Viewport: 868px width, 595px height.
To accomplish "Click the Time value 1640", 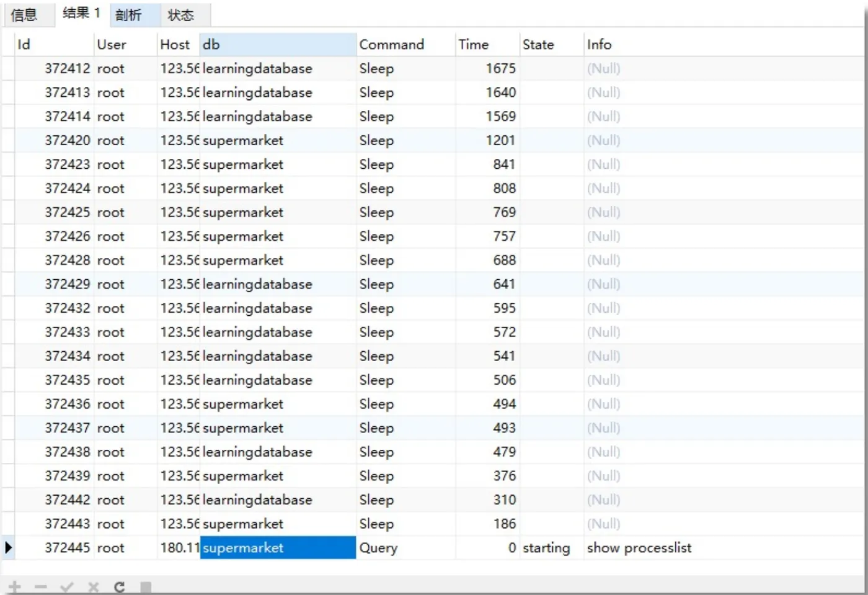I will [x=500, y=92].
